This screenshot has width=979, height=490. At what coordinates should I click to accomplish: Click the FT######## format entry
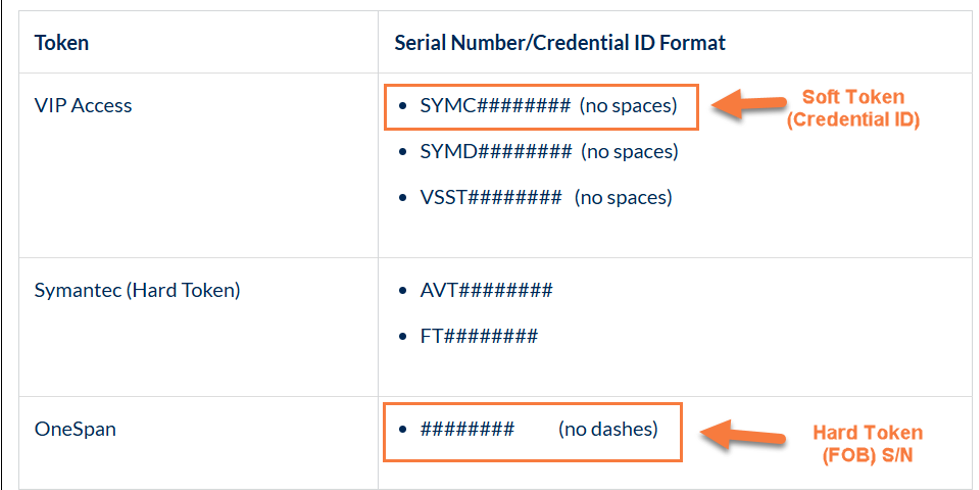pos(479,336)
